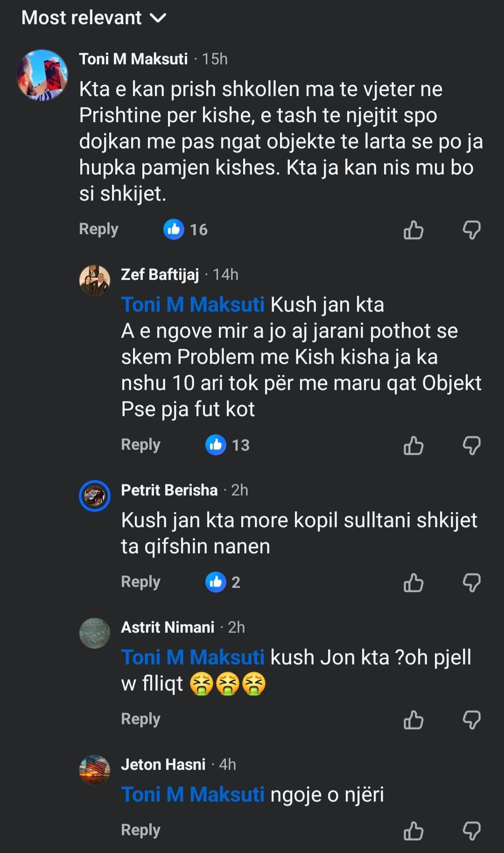
Task: Reply to Zef Baftijaj's comment
Action: click(140, 445)
